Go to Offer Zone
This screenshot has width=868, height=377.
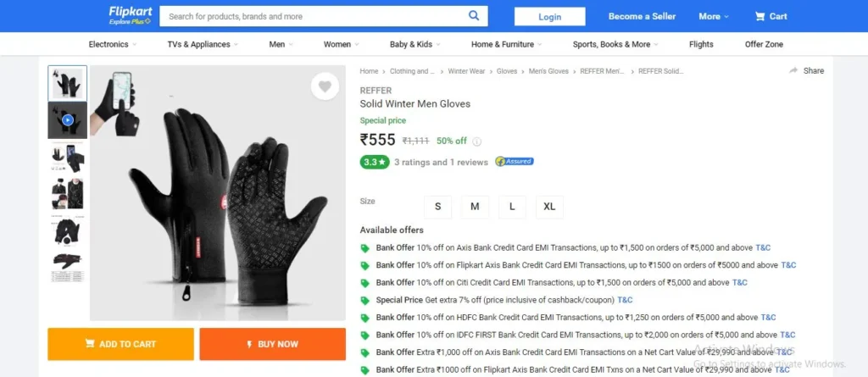(x=764, y=44)
